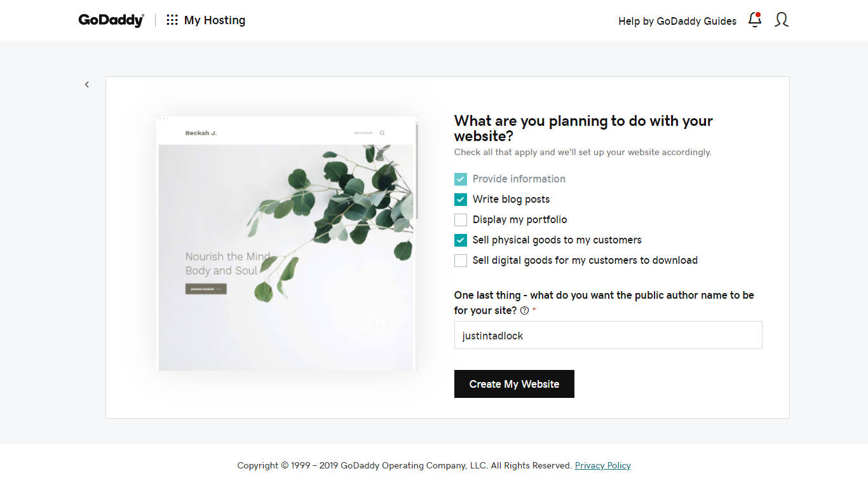Open the My Hosting menu
This screenshot has width=868, height=485.
click(x=214, y=20)
